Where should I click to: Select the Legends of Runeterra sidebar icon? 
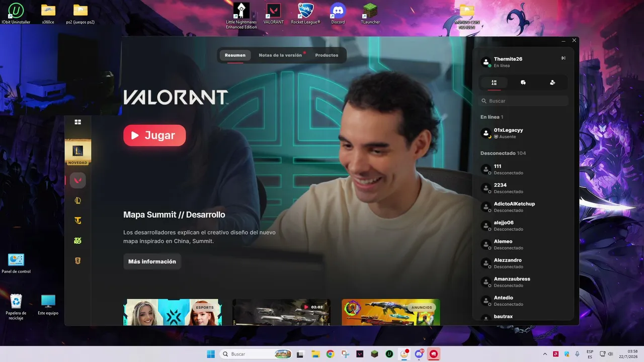click(77, 261)
